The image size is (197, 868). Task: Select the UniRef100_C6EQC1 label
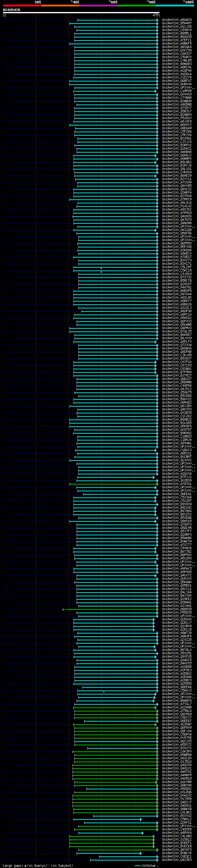[177, 856]
